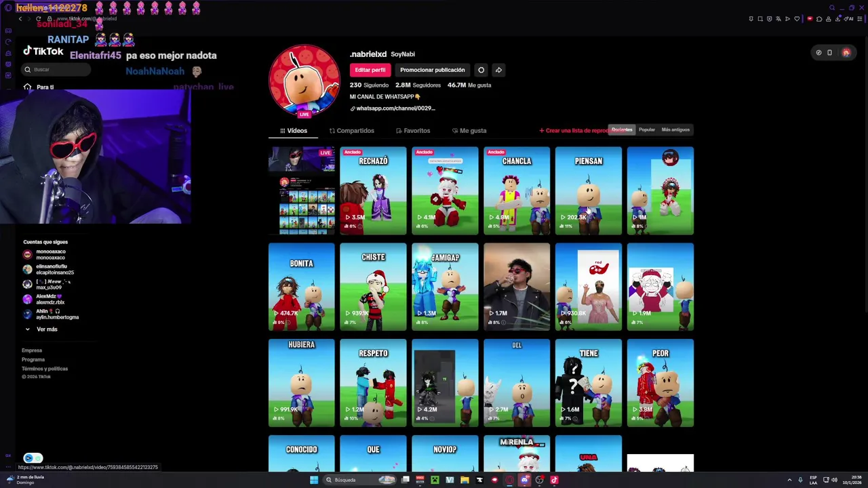Select the Recientes sort option
The image size is (868, 488).
coord(622,129)
